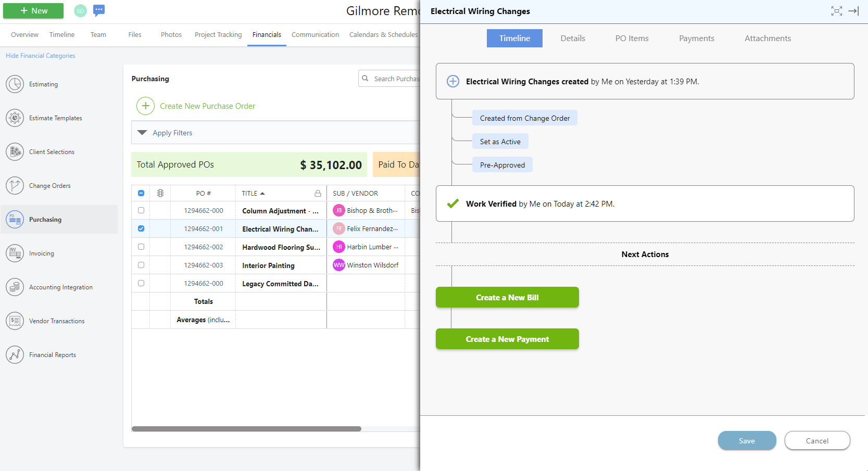The image size is (868, 471).
Task: Open the Invoicing section icon
Action: 15,253
